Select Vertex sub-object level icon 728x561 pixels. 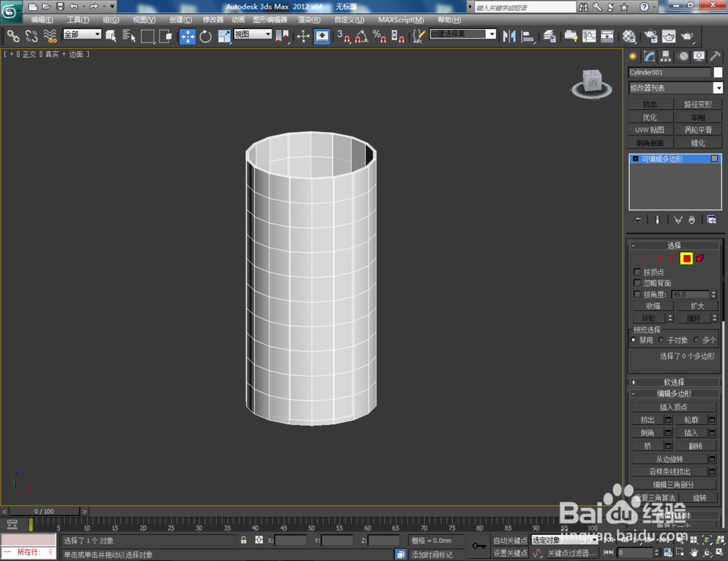tap(645, 259)
